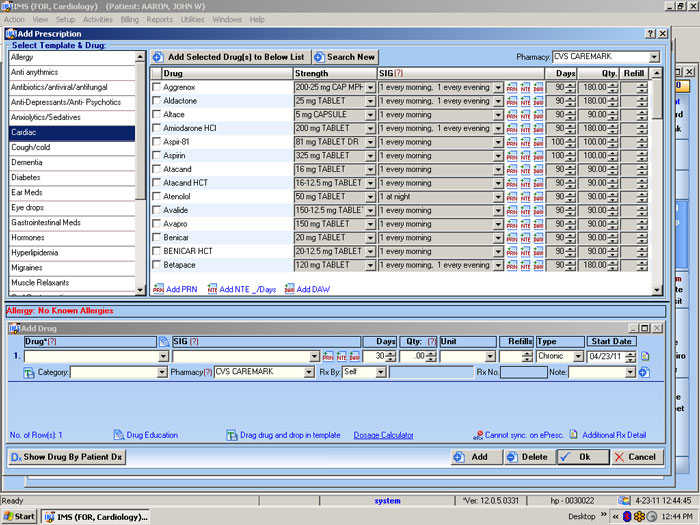
Task: Select the Diabetes template category
Action: coord(72,177)
